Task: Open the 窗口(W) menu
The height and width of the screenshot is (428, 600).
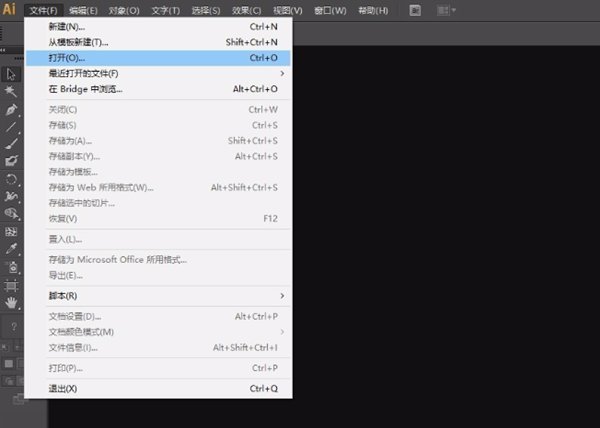Action: [x=330, y=10]
